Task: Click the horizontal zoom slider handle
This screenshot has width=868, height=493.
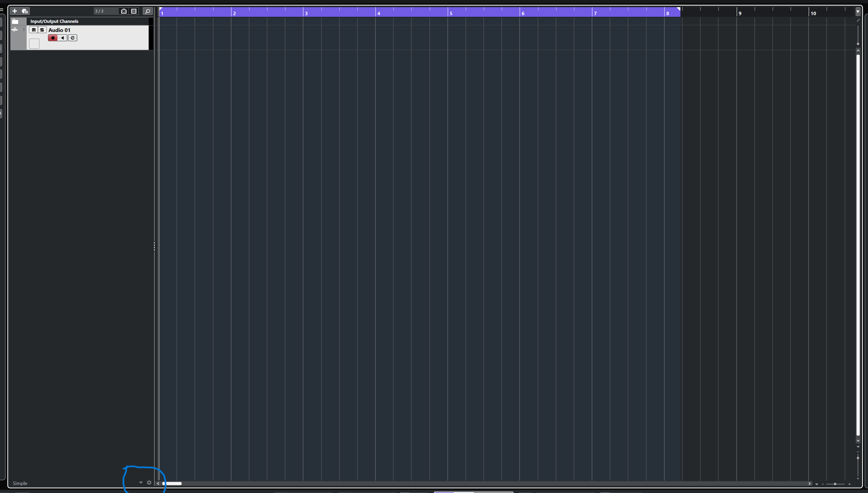Action: coord(835,484)
